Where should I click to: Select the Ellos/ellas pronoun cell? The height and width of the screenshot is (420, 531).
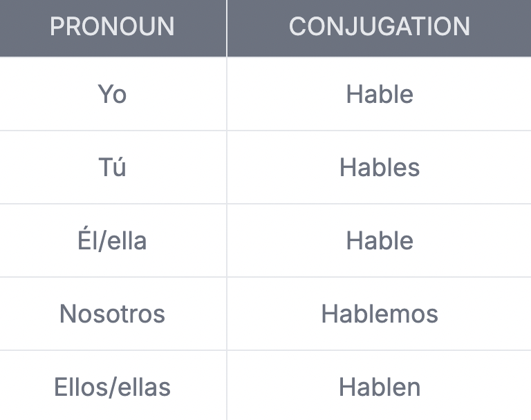point(113,386)
